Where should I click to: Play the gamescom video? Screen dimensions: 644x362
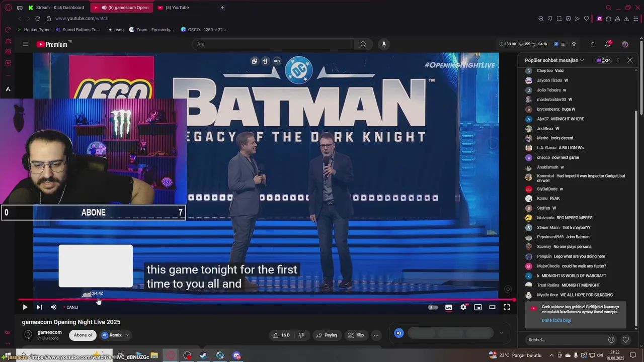(25, 307)
